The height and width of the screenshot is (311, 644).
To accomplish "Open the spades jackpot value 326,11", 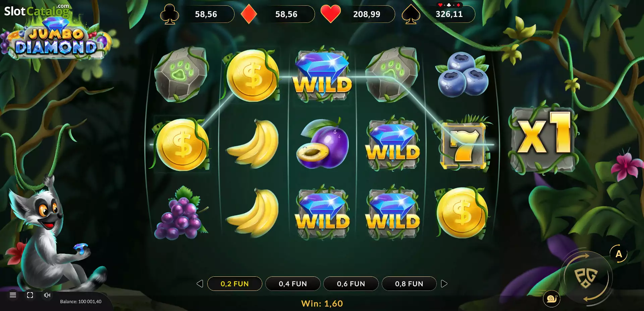I will pos(449,14).
